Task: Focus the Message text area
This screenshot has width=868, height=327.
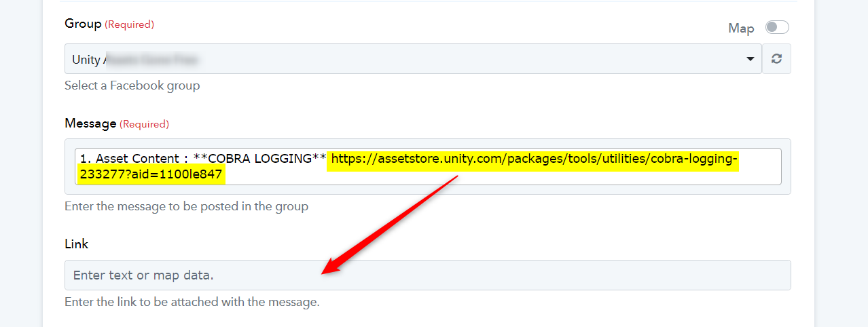Action: point(428,167)
